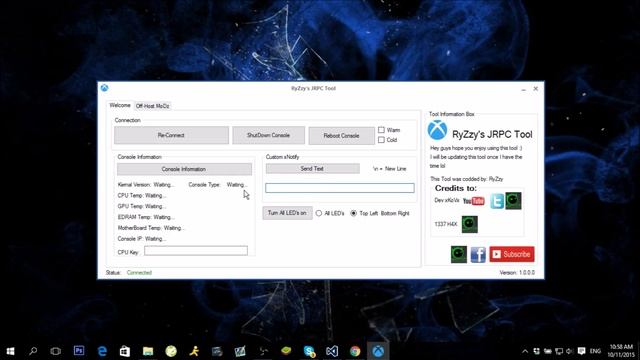Open Task View on the taskbar
640x360 pixels.
pos(56,351)
